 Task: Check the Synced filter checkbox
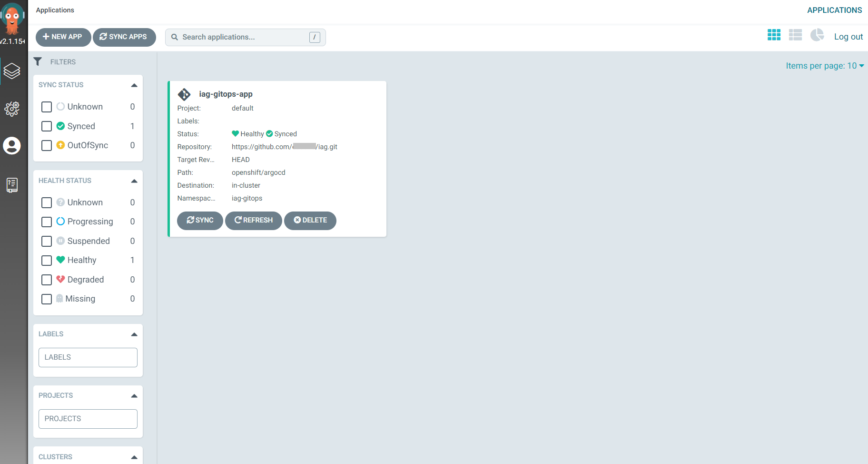point(47,126)
